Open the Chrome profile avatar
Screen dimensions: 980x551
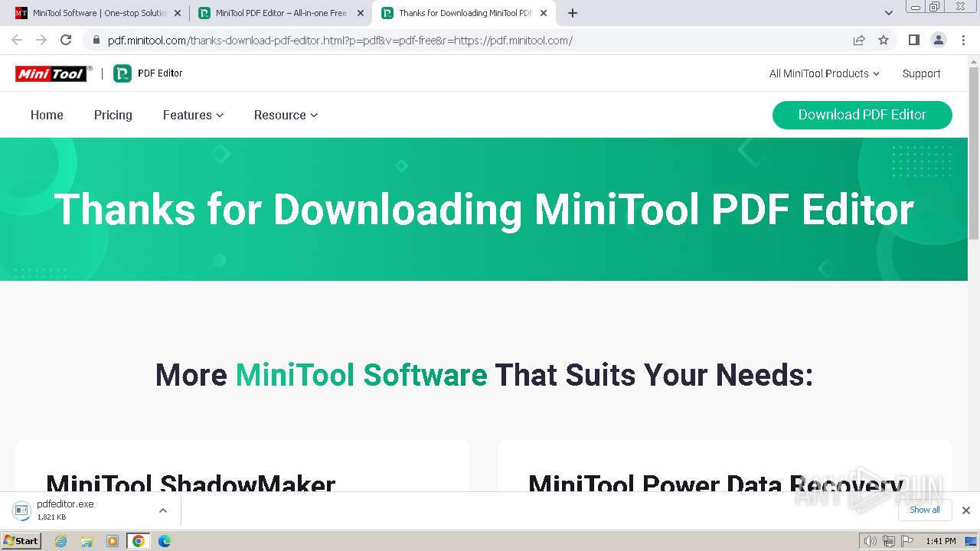[x=938, y=41]
